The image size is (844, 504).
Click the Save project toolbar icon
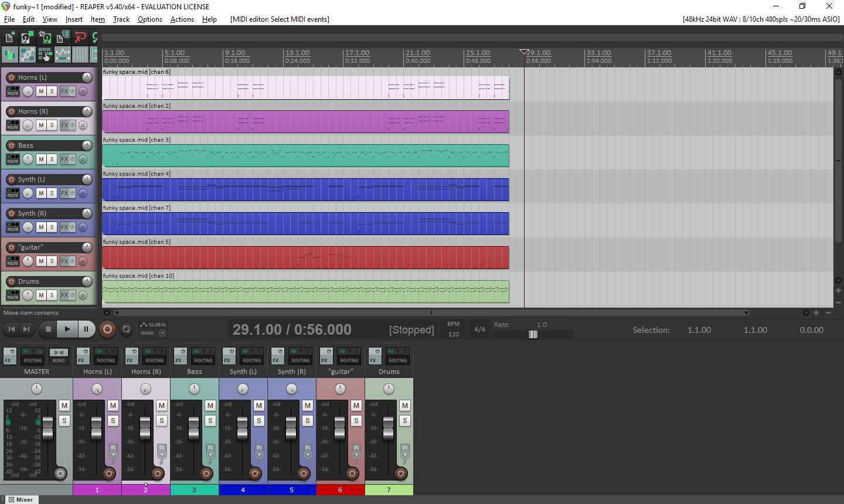tap(45, 38)
